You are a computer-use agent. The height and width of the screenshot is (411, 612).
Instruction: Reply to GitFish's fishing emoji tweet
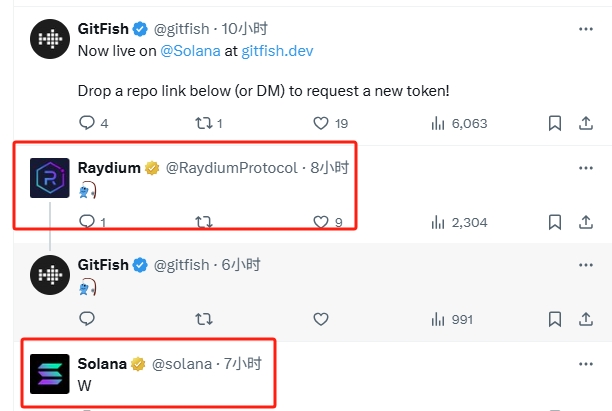[87, 319]
